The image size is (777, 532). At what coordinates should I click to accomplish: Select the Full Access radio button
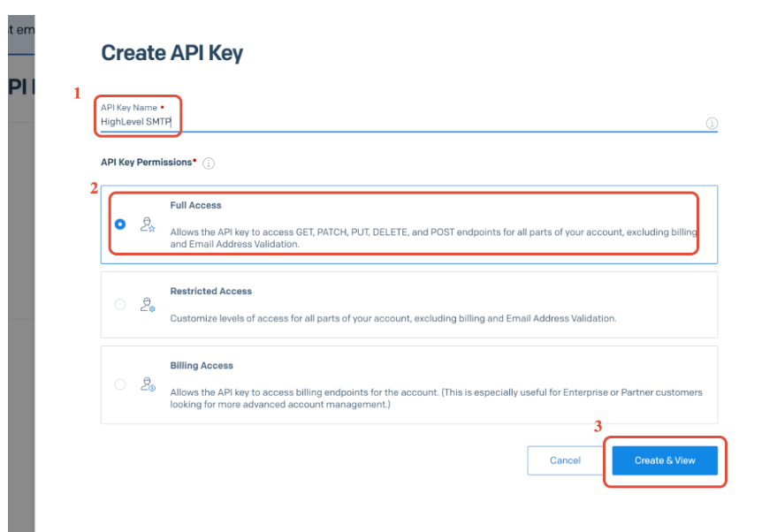[x=120, y=224]
